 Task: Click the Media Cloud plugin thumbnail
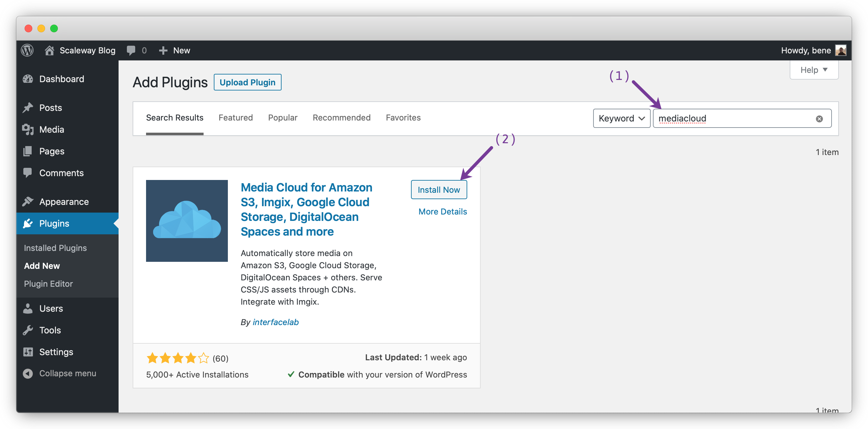point(187,221)
